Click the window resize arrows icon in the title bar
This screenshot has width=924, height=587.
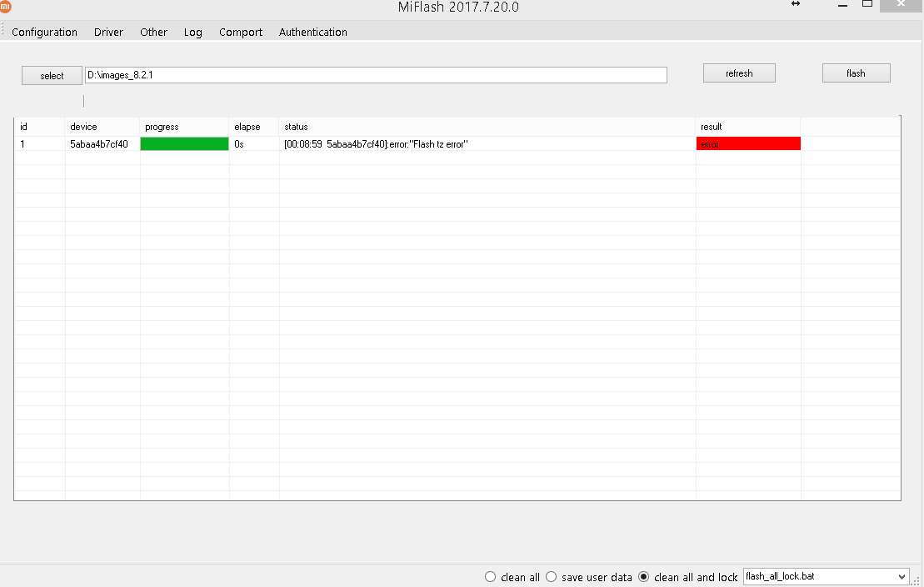796,3
